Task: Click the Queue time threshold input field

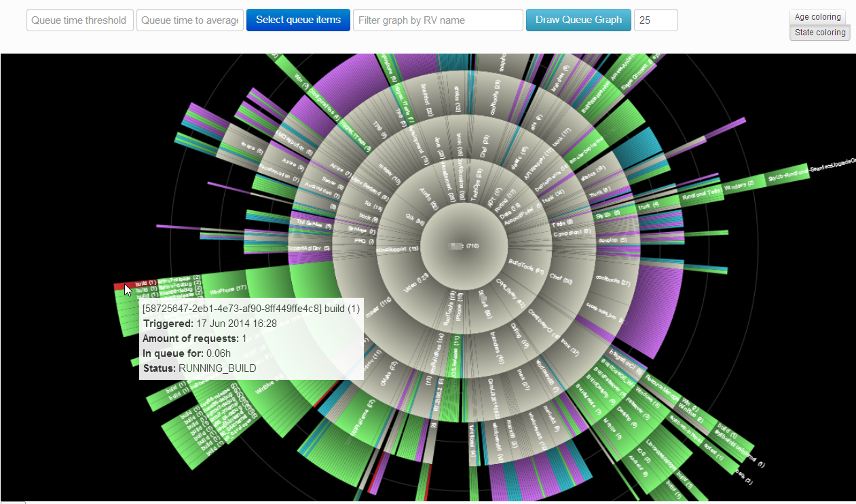Action: pos(79,20)
